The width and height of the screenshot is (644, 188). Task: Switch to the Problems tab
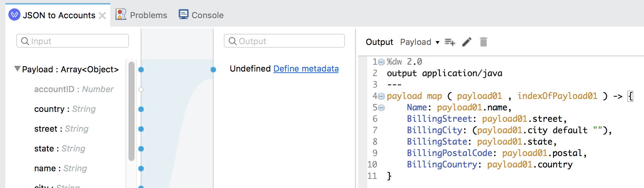tap(141, 15)
